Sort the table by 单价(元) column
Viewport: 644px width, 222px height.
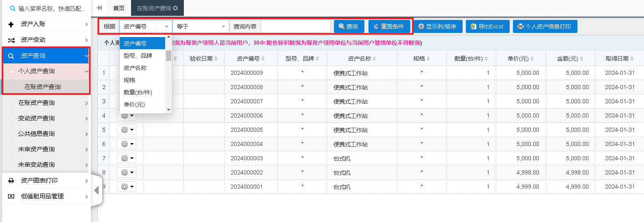[x=520, y=59]
